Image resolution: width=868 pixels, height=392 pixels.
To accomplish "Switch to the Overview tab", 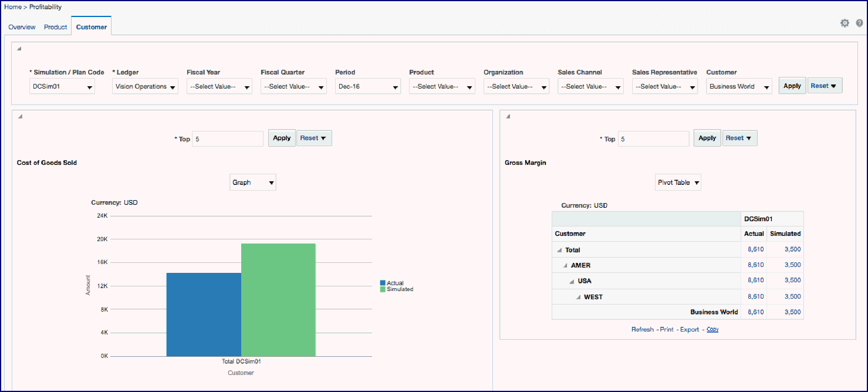I will pos(22,27).
